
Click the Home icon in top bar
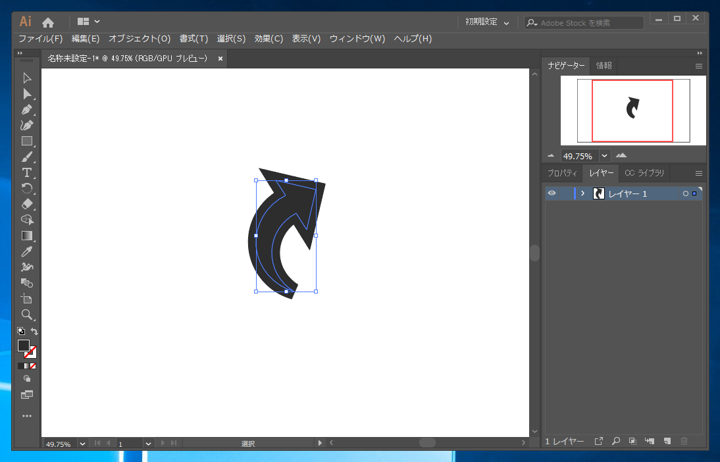coord(48,22)
